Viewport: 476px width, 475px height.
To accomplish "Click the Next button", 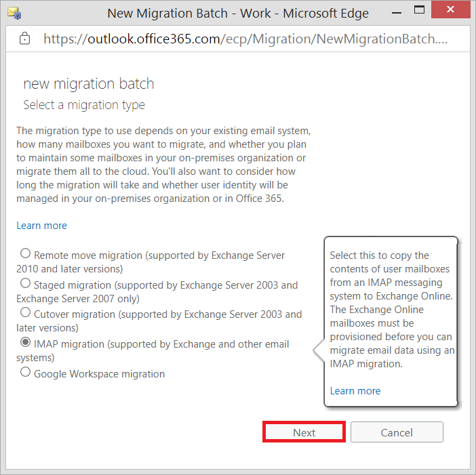I will pos(304,432).
